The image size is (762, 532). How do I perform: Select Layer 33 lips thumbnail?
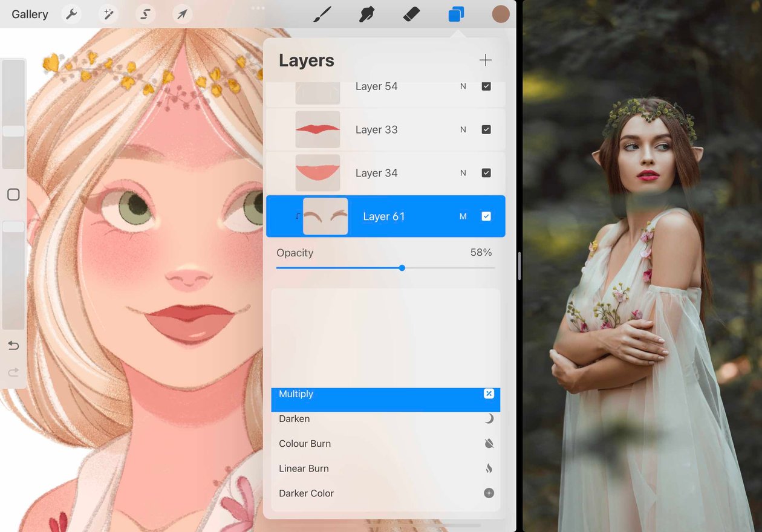[x=317, y=129]
